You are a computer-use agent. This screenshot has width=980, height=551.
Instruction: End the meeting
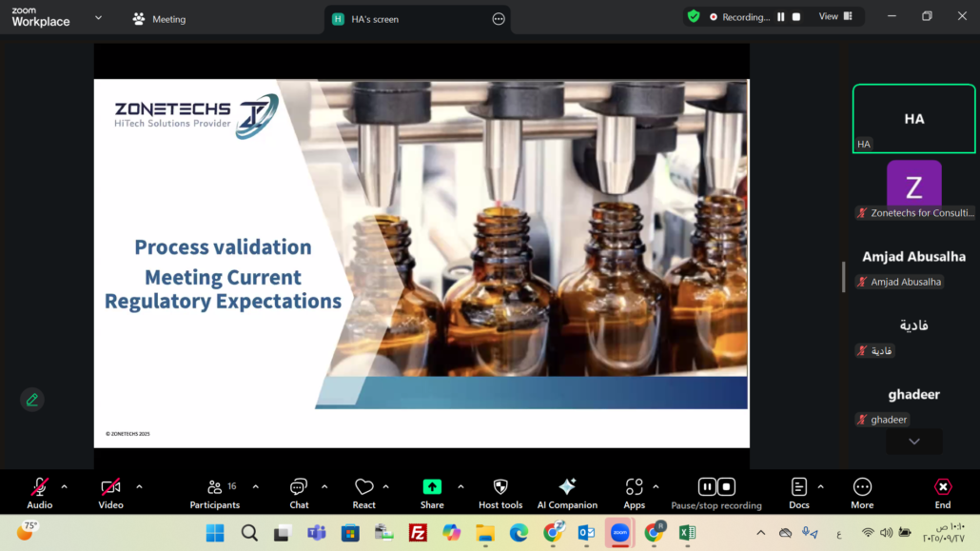(x=942, y=492)
